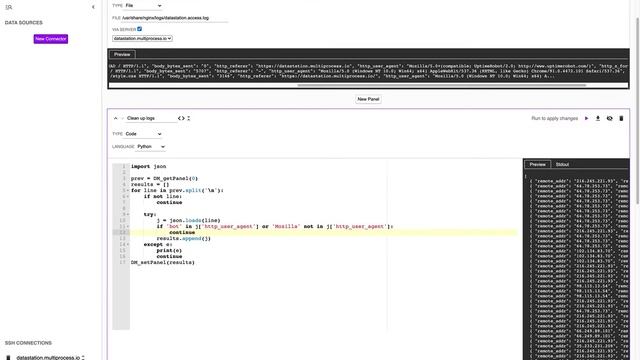Image resolution: width=640 pixels, height=360 pixels.
Task: Place cursor on 'import json' line
Action: point(148,167)
